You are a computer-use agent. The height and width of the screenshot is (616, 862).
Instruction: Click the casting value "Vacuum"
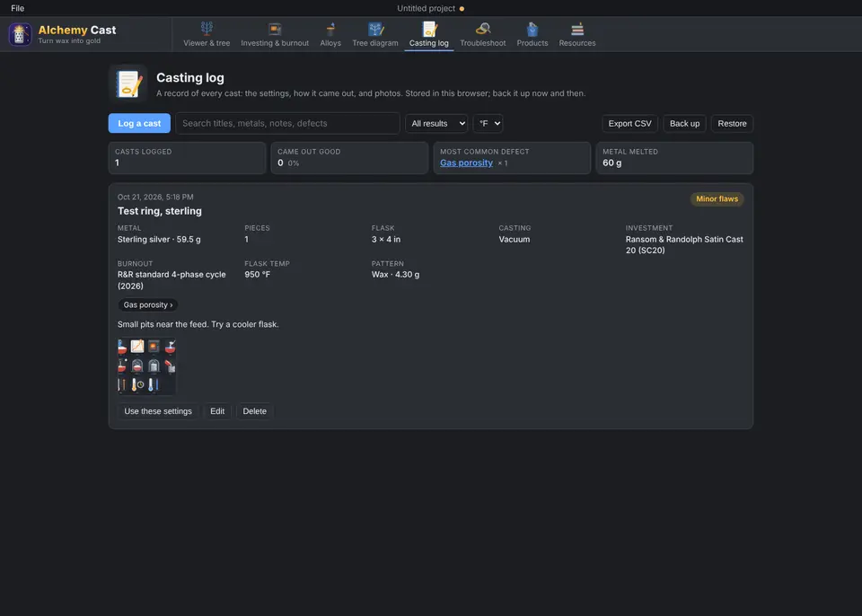[x=515, y=239]
